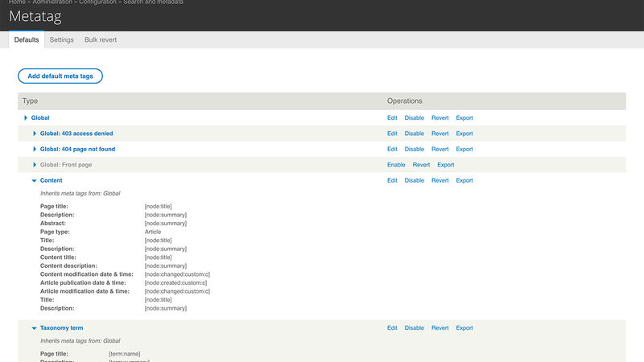644x362 pixels.
Task: Export the Taxonomy term defaults
Action: click(x=464, y=328)
